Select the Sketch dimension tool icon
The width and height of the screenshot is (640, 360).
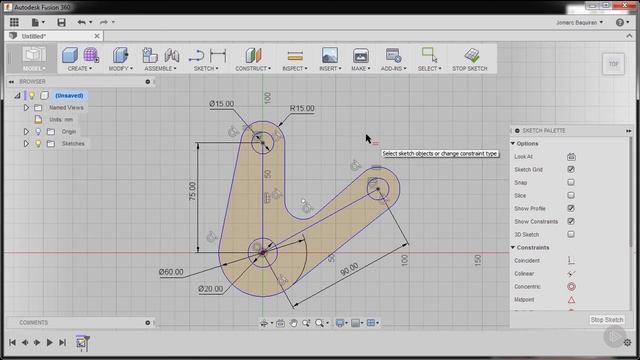[x=218, y=56]
